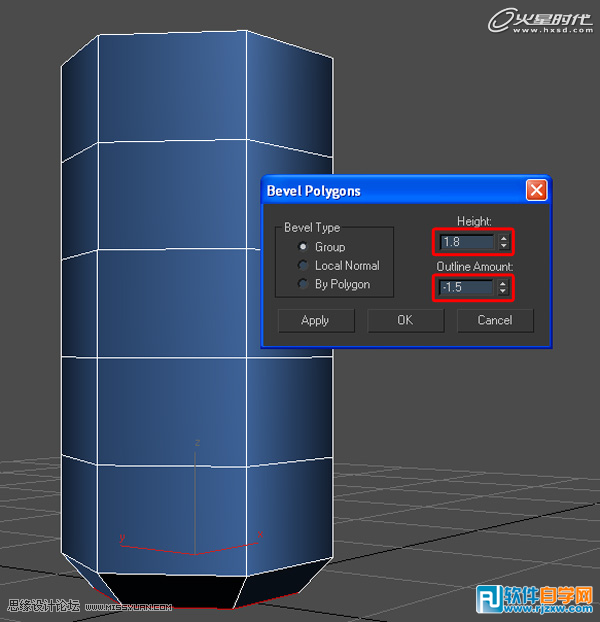
Task: Lower Outline Amount using the down arrow
Action: [502, 293]
